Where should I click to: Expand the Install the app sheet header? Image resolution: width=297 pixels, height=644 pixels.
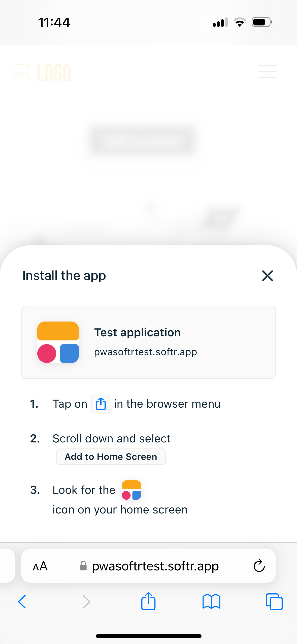coord(64,276)
